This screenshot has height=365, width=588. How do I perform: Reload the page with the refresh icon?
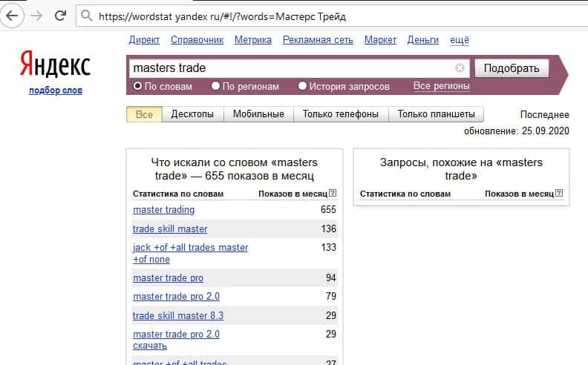coord(61,16)
